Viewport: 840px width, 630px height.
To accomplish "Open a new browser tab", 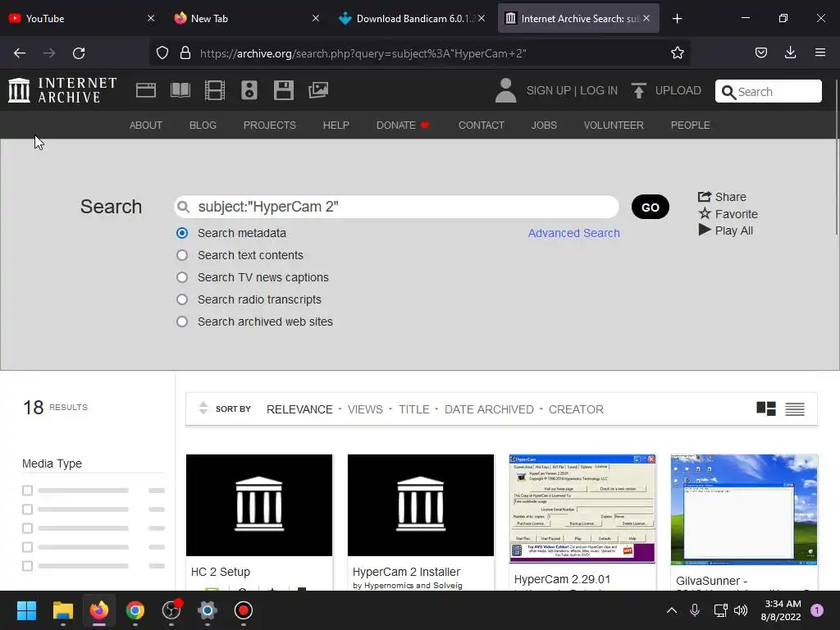I will tap(677, 19).
